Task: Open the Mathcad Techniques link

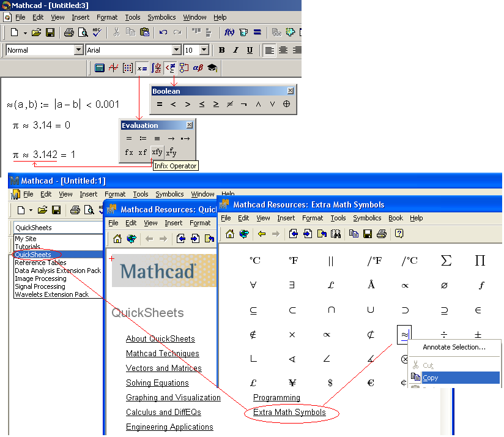Action: click(162, 353)
